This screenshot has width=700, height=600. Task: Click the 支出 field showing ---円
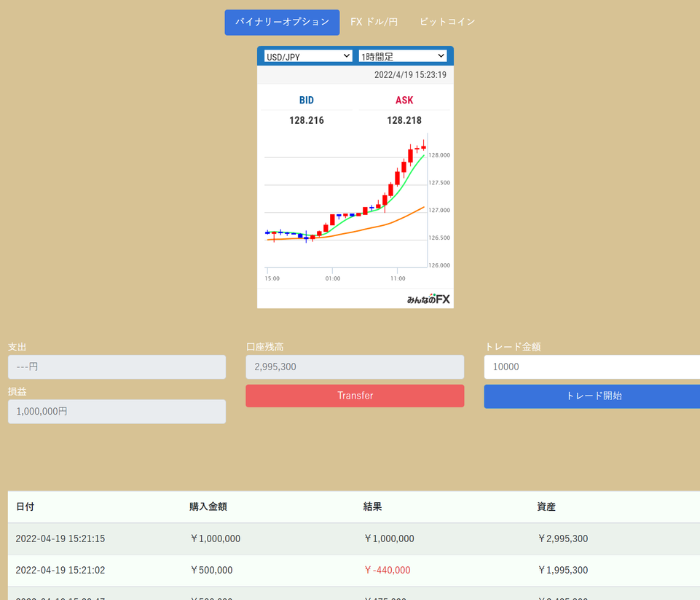117,367
